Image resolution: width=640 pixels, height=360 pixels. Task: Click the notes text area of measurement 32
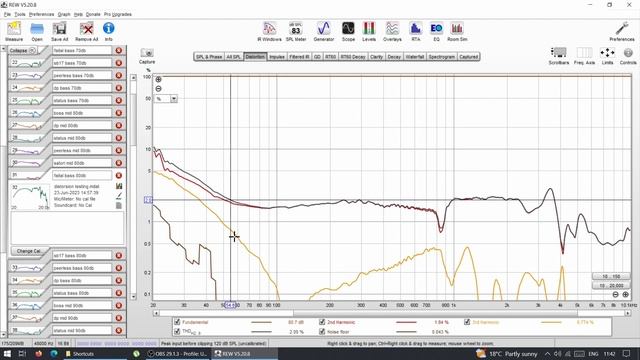point(67,228)
